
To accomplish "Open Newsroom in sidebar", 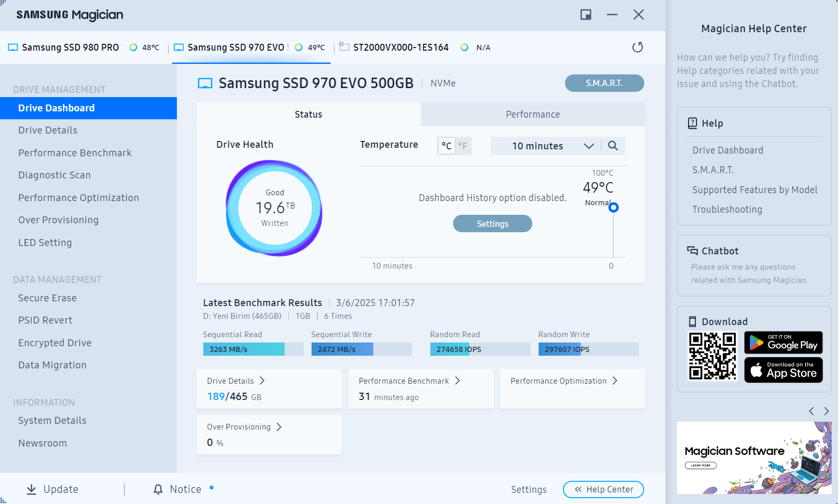I will coord(43,443).
